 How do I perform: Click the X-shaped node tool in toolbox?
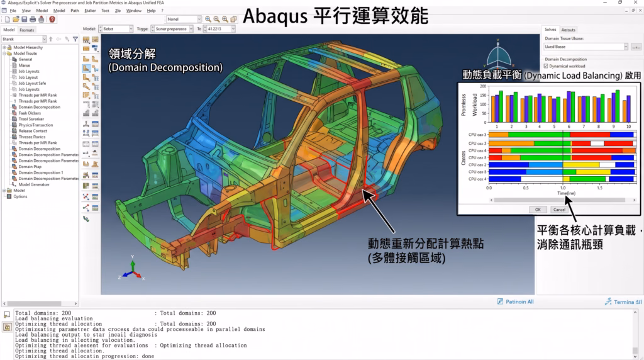coord(86,197)
